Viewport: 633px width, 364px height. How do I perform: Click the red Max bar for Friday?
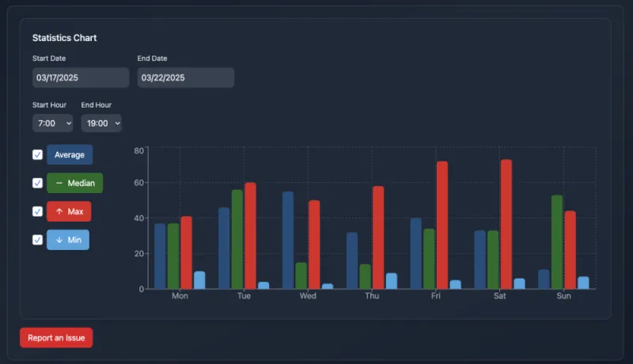point(442,225)
